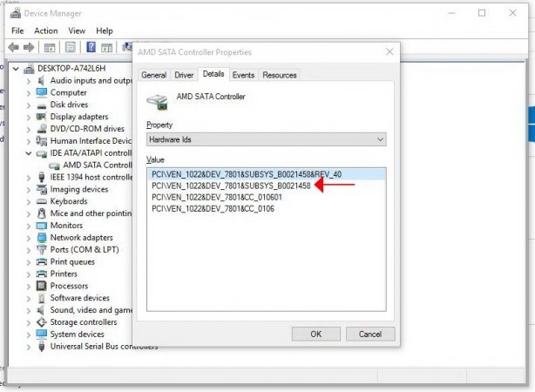Click the DVD/CD-ROM drives disc icon

click(42, 129)
